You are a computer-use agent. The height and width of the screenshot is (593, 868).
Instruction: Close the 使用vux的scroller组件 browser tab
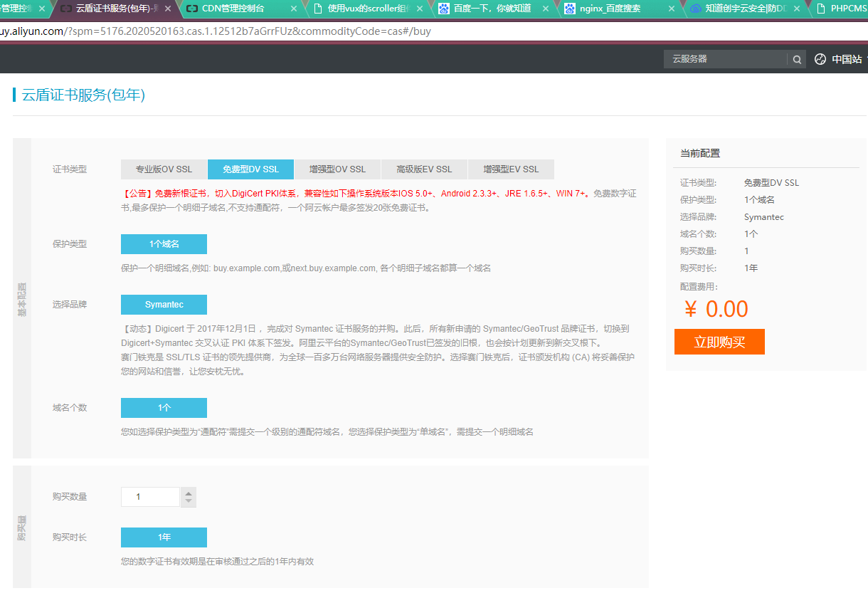click(x=420, y=9)
